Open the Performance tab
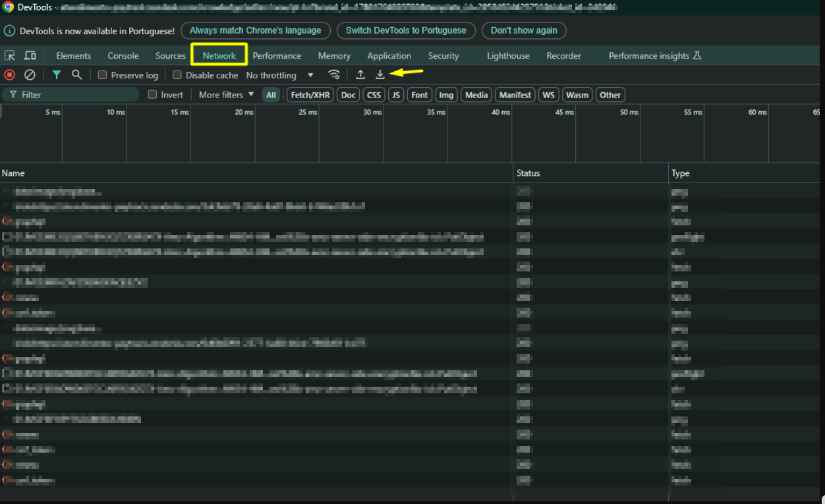Viewport: 825px width, 504px height. (x=277, y=56)
